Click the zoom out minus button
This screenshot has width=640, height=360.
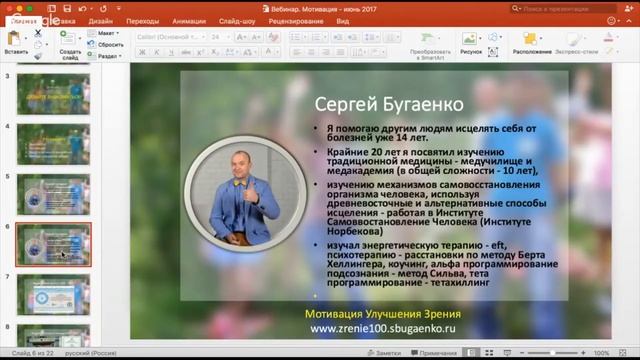tap(522, 353)
